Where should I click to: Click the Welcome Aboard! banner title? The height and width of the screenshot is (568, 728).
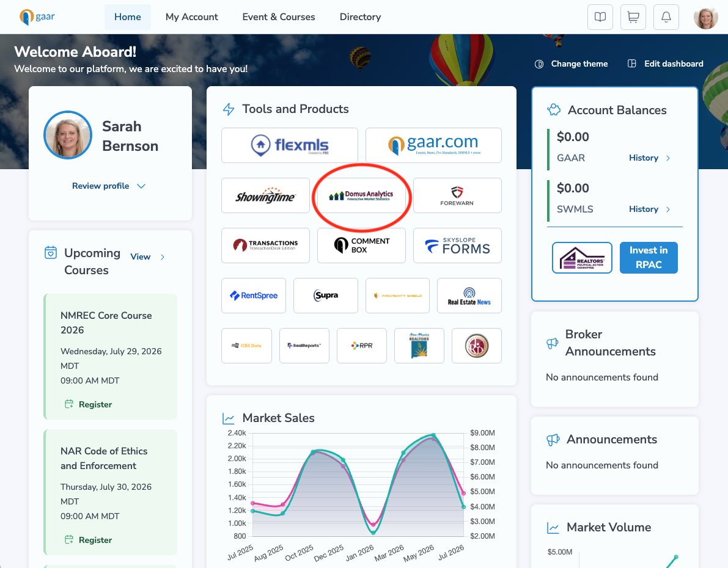click(x=75, y=51)
